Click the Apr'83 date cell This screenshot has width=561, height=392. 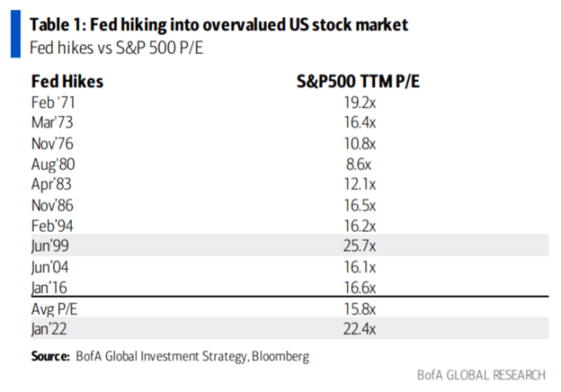(53, 186)
